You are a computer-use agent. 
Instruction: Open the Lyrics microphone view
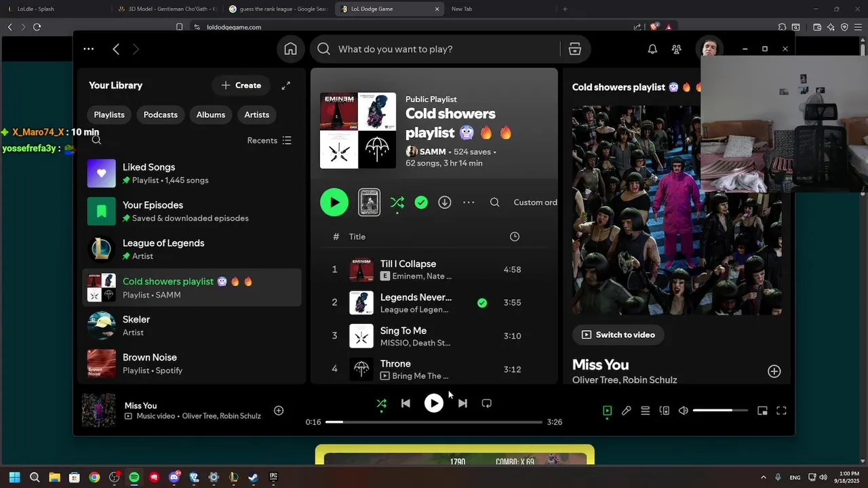pos(627,411)
